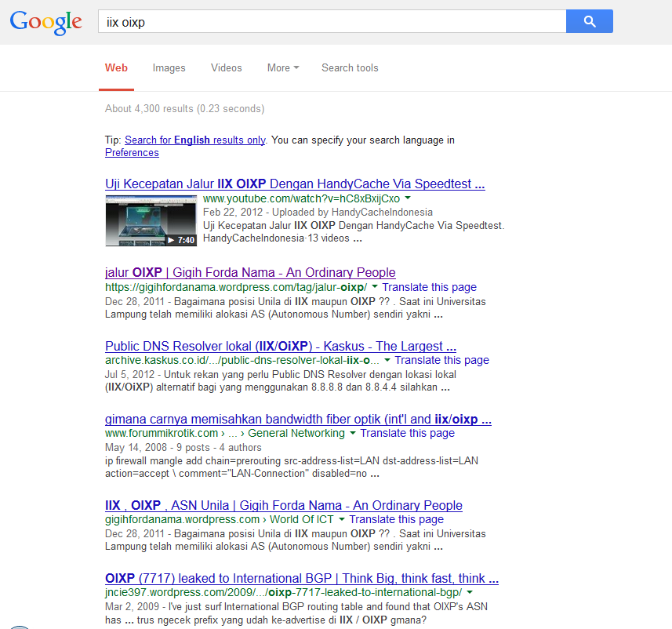The width and height of the screenshot is (672, 629).
Task: Expand arrow beside World Of ICT breadcrumb
Action: click(x=342, y=519)
